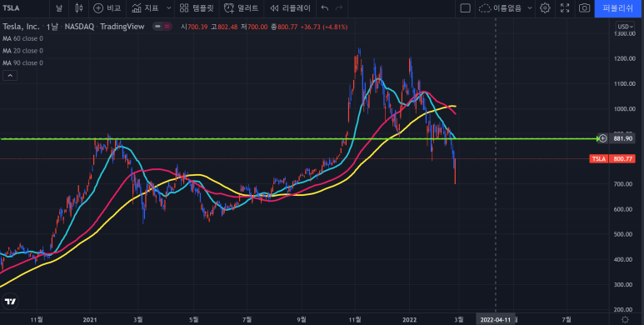The image size is (644, 325).
Task: Toggle the pink legend pill button
Action: click(x=167, y=27)
